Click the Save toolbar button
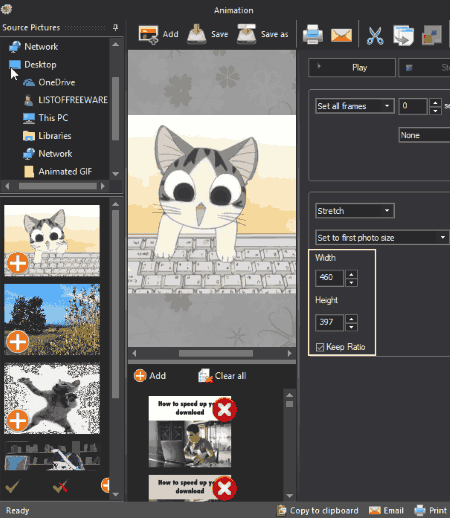Viewport: 450px width, 518px height. 207,34
